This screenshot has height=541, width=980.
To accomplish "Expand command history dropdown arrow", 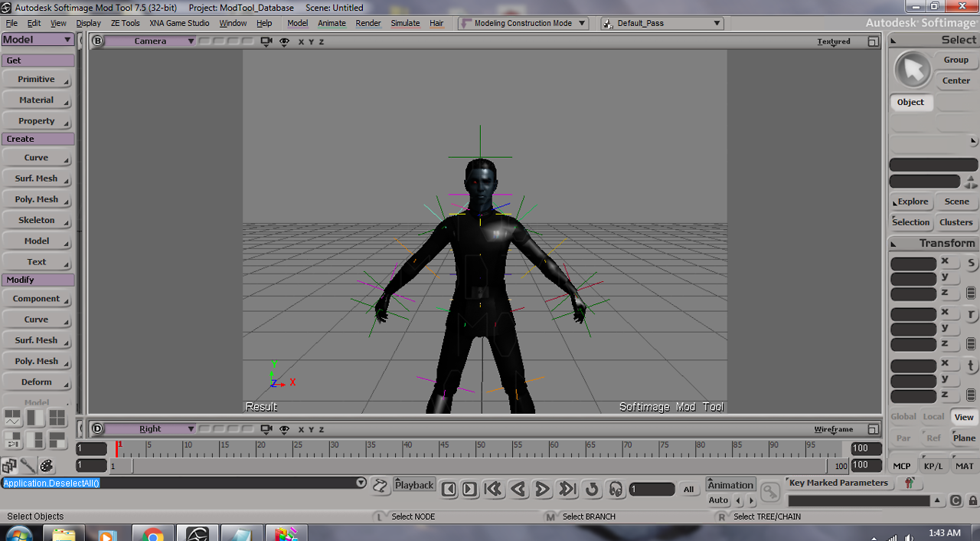I will click(x=361, y=483).
